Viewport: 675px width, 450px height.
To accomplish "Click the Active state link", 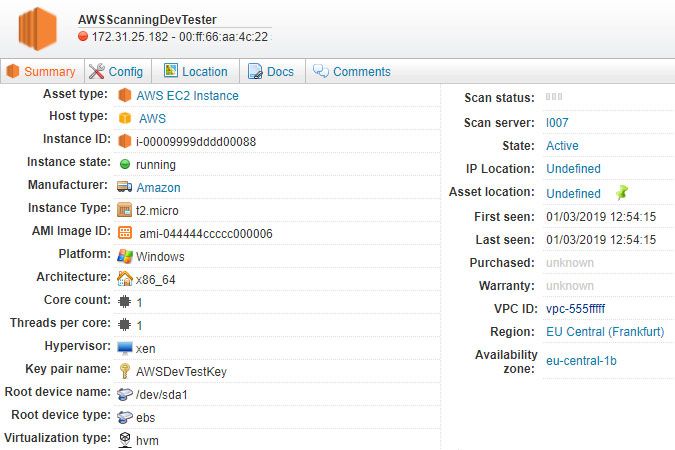I will click(562, 146).
